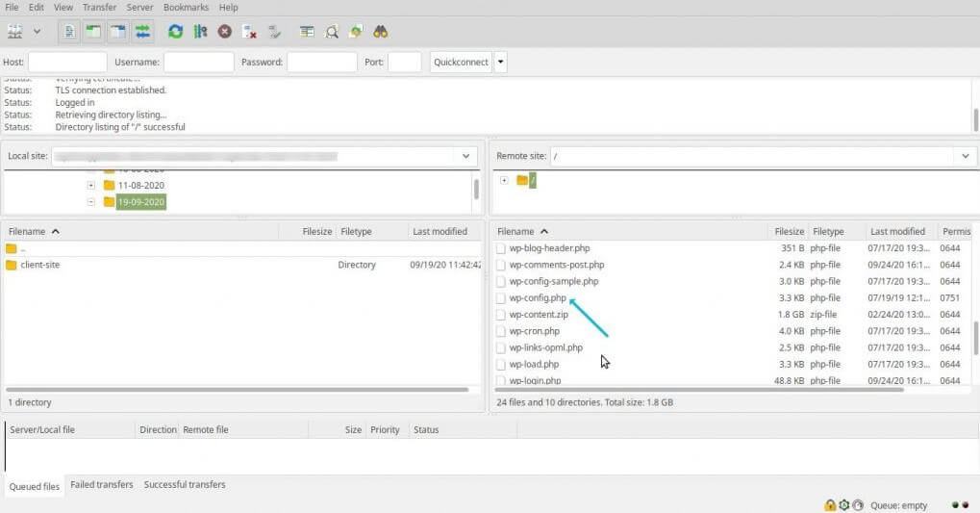Switch to the Successful transfers tab
Image resolution: width=980 pixels, height=513 pixels.
(x=185, y=485)
